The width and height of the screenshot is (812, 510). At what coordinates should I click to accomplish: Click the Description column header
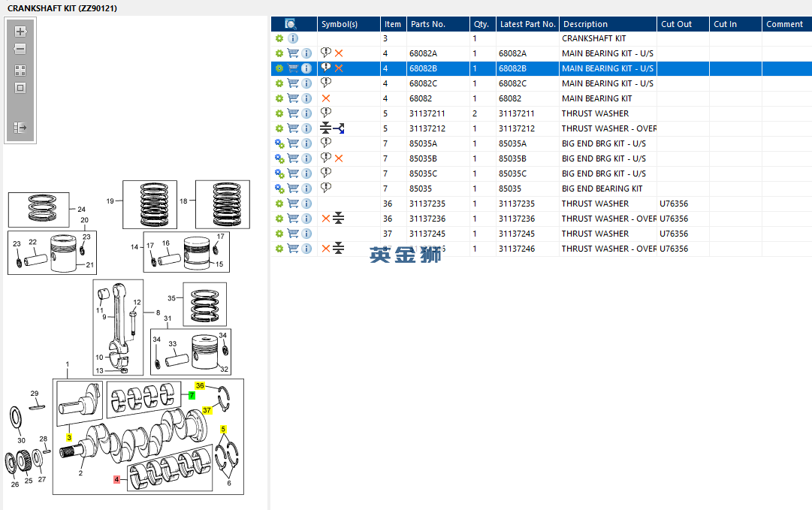click(x=585, y=24)
